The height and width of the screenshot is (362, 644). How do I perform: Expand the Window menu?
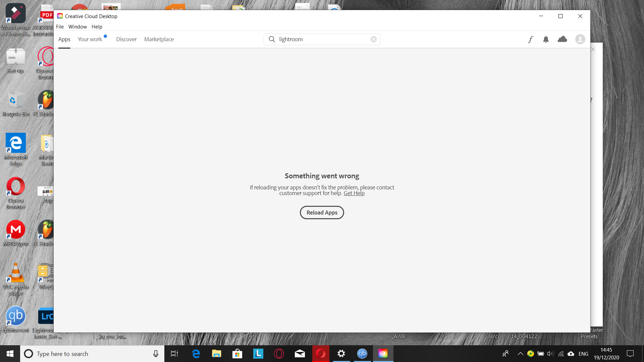click(x=77, y=26)
